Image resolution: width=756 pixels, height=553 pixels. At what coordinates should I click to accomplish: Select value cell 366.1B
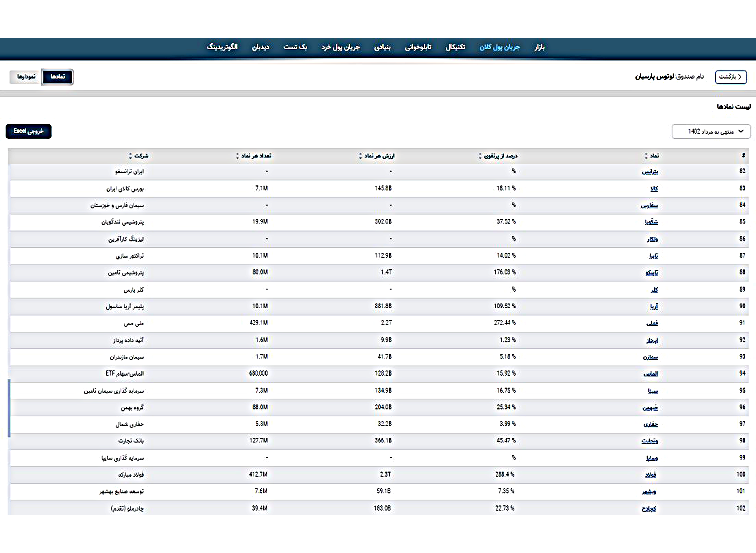(383, 441)
